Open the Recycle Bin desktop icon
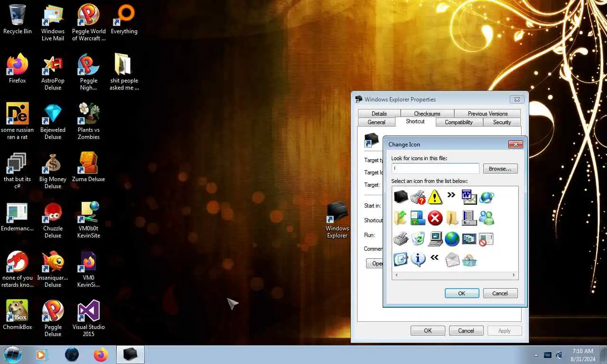 point(18,20)
